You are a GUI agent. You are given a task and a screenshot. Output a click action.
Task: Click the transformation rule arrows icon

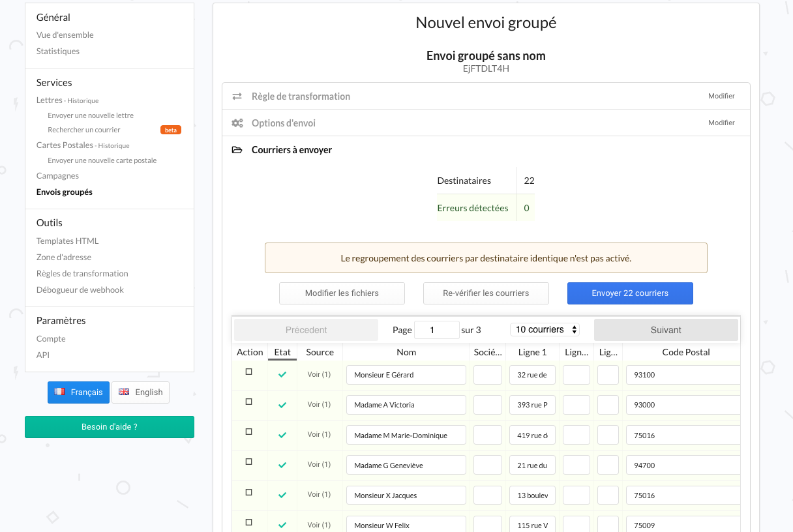237,96
